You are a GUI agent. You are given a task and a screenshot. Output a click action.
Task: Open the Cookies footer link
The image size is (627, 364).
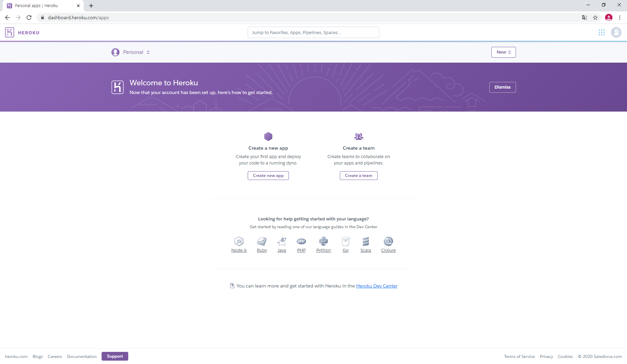[565, 357]
